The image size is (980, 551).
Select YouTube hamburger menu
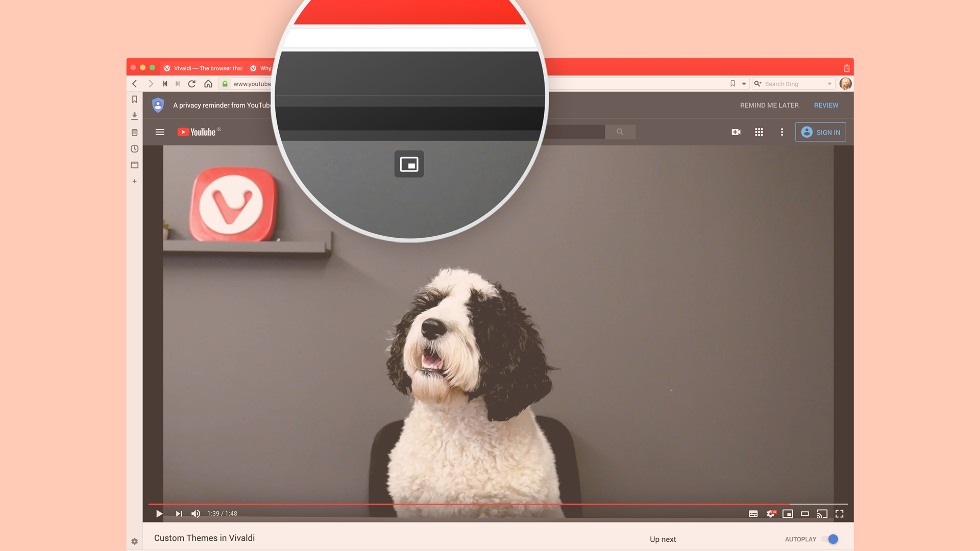tap(160, 132)
